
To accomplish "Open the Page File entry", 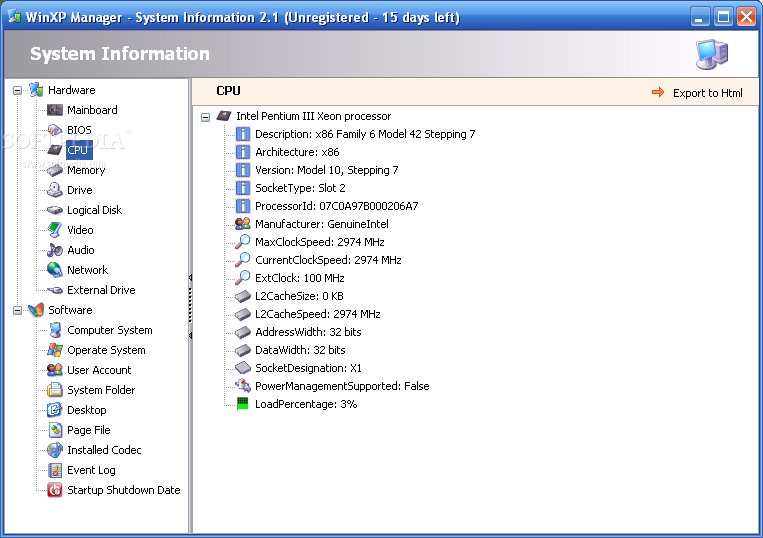I will click(x=89, y=430).
